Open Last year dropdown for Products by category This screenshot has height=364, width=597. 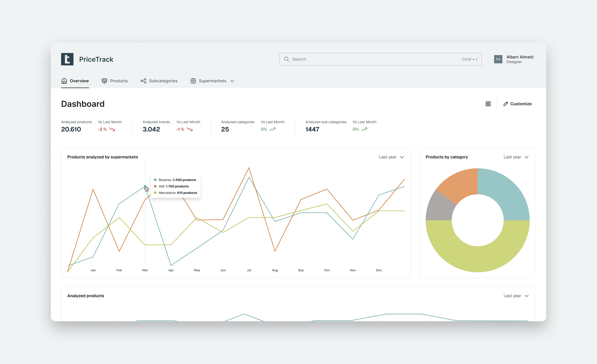click(x=516, y=157)
